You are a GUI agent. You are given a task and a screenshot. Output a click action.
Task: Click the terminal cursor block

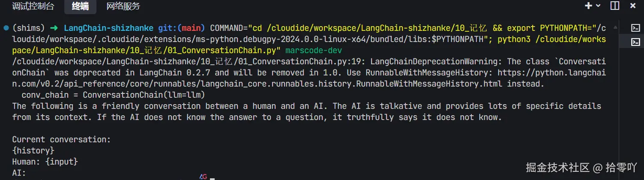pos(212,178)
